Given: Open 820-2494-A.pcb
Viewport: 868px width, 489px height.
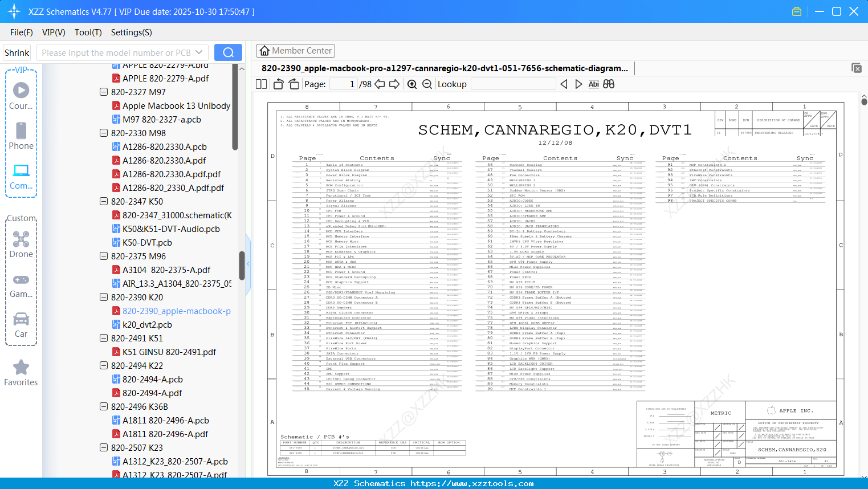Looking at the screenshot, I should 153,379.
